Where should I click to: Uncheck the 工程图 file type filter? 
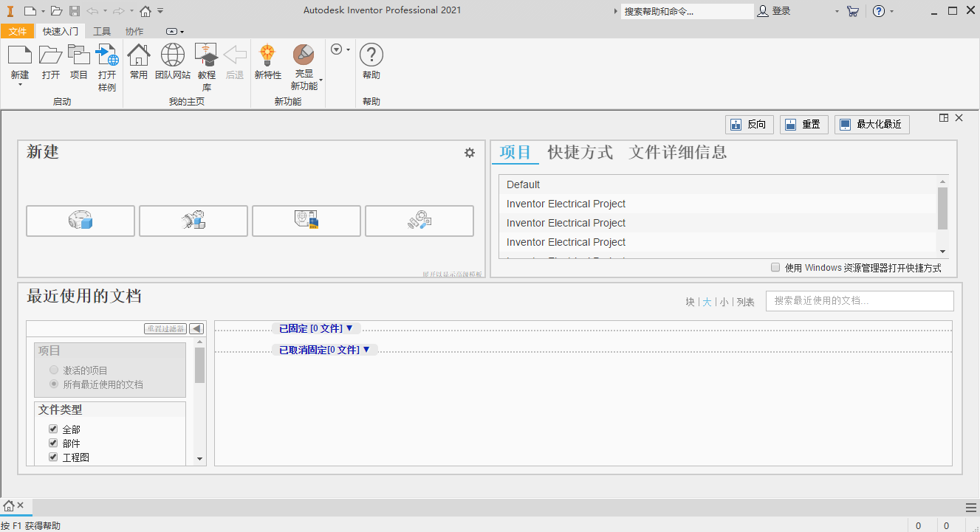click(x=52, y=457)
